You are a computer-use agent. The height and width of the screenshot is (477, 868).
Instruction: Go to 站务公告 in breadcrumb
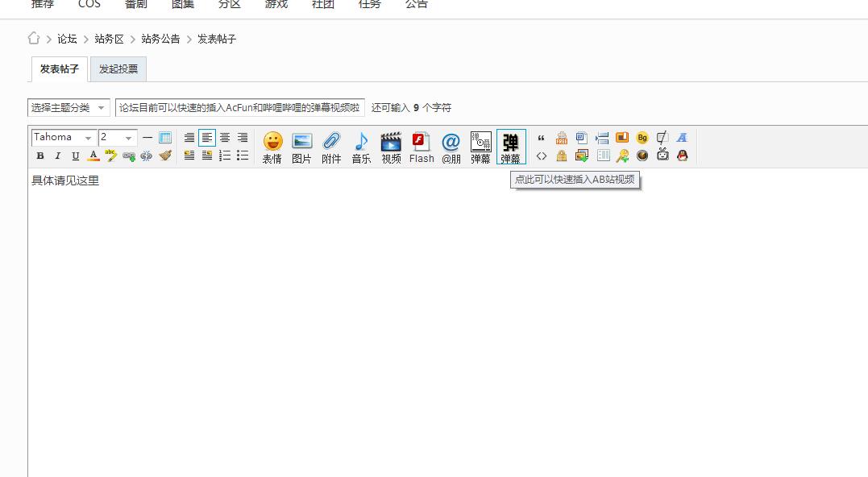160,39
